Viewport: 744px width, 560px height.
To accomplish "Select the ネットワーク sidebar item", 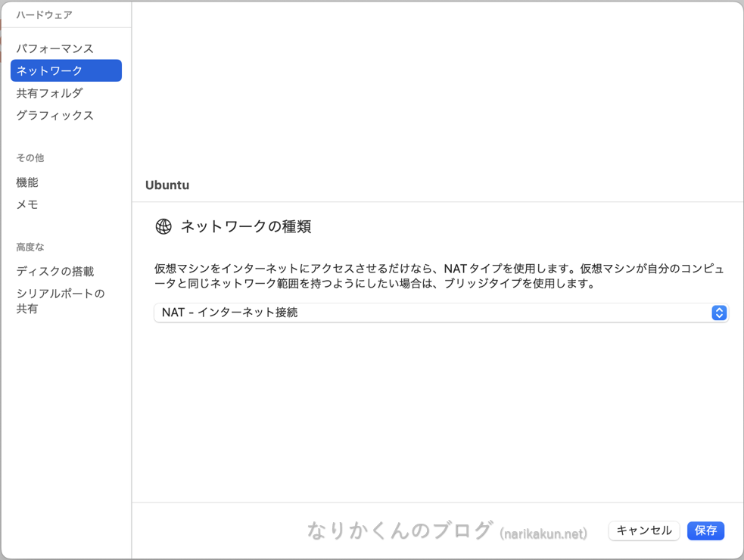I will pos(66,70).
